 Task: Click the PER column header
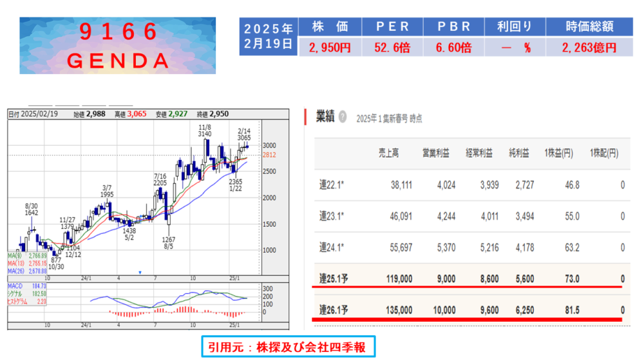392,26
